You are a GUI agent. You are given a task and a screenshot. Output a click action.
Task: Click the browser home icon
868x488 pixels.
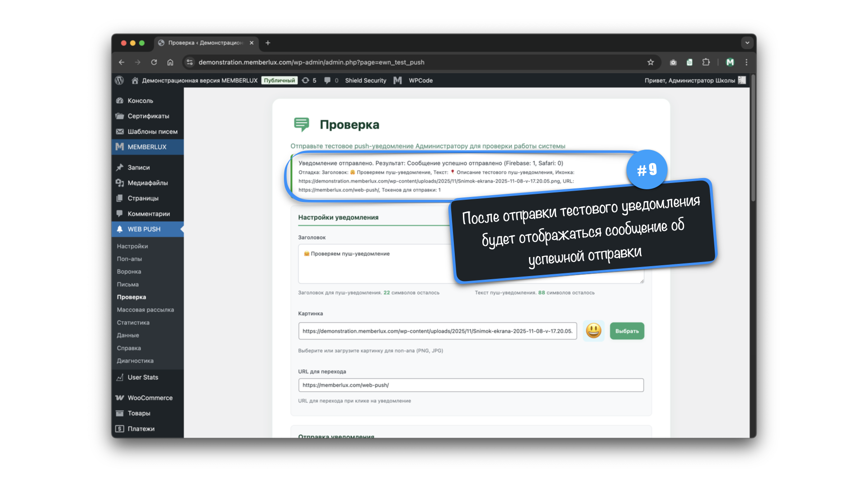tap(170, 62)
